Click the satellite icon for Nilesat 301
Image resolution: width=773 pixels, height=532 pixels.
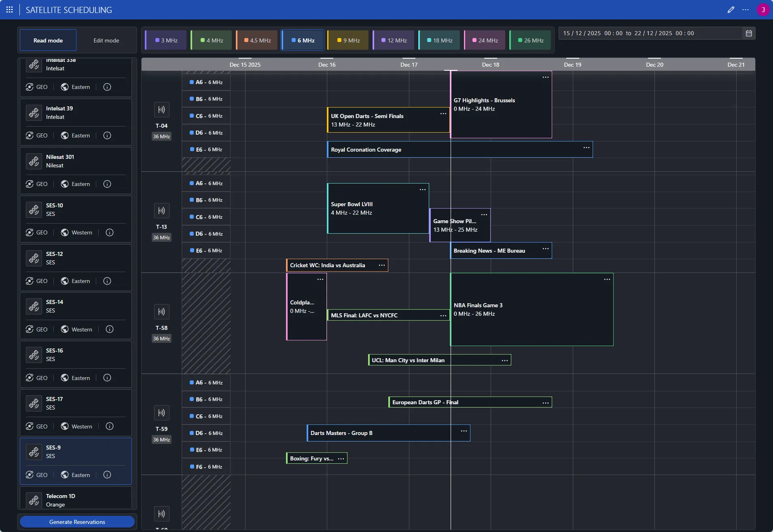(34, 161)
